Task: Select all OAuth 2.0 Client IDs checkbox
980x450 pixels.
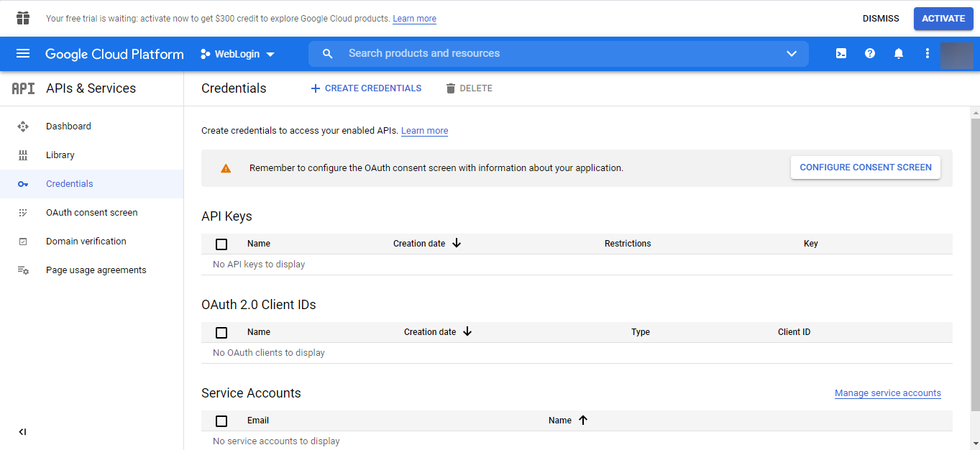Action: tap(221, 333)
